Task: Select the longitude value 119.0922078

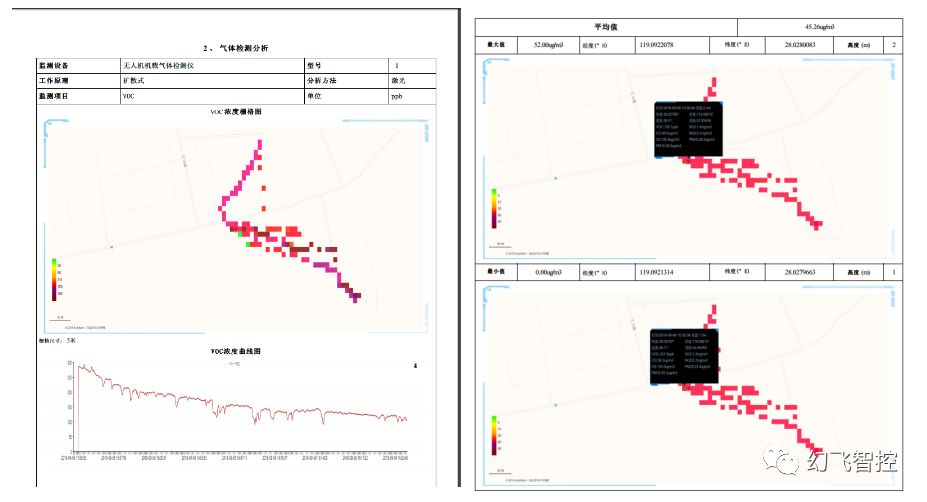Action: (x=669, y=46)
